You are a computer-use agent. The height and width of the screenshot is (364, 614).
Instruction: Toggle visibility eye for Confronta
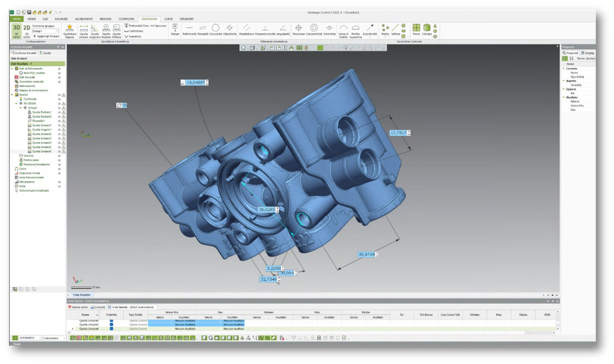coord(60,99)
